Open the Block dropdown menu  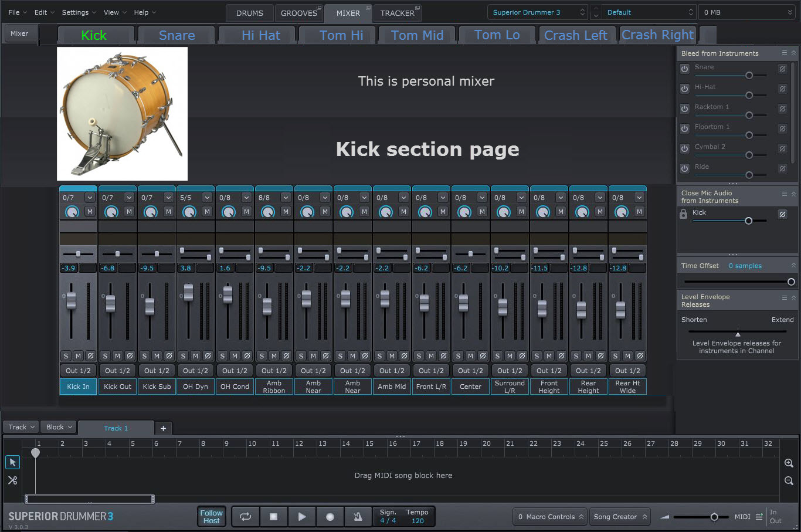pyautogui.click(x=59, y=427)
